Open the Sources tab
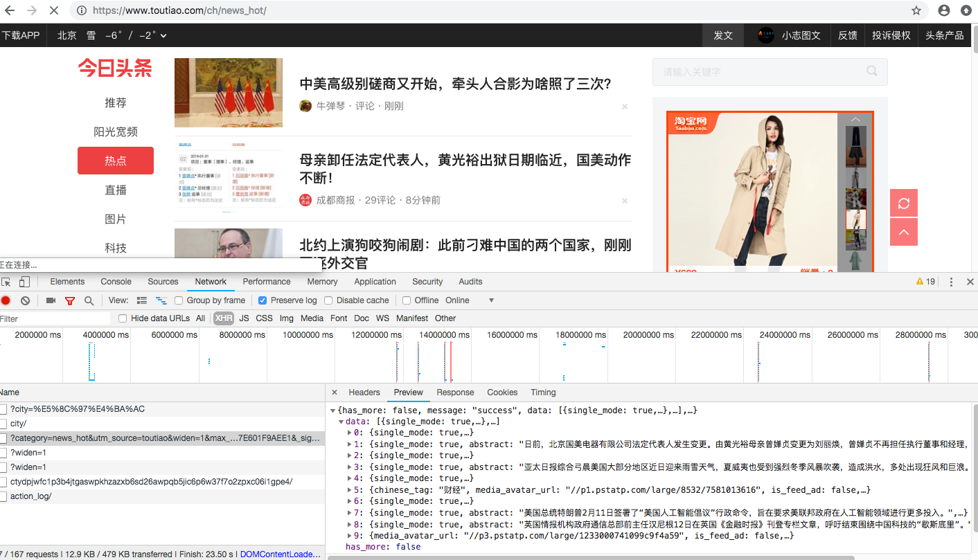 [x=163, y=282]
